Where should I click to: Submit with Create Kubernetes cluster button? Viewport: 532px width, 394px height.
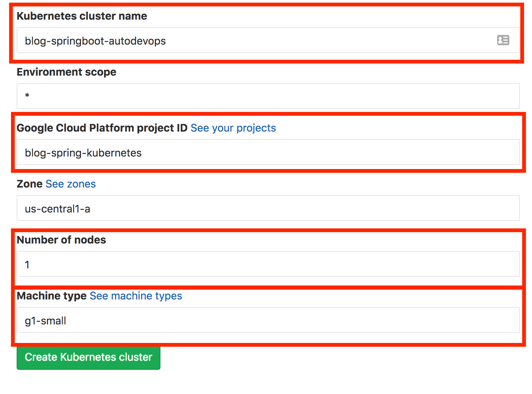pos(89,357)
